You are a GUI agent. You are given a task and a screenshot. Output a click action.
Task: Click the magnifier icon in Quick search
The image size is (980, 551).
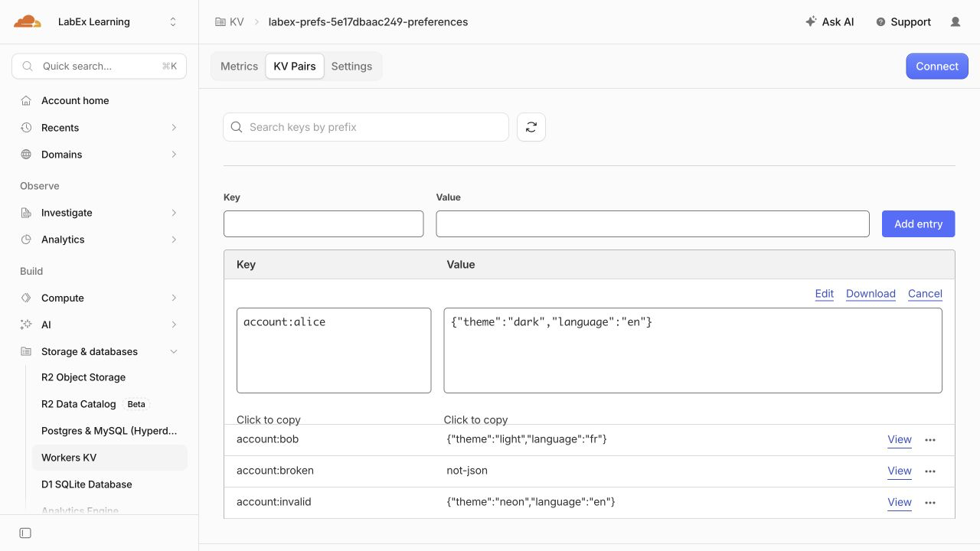point(28,67)
